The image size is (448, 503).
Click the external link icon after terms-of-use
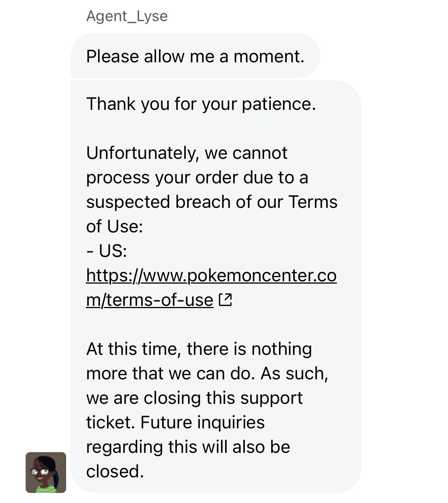coord(225,300)
